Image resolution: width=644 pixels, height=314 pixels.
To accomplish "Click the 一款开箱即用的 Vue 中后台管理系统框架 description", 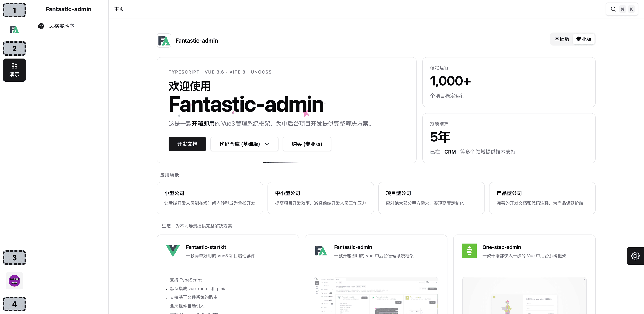I will [374, 256].
